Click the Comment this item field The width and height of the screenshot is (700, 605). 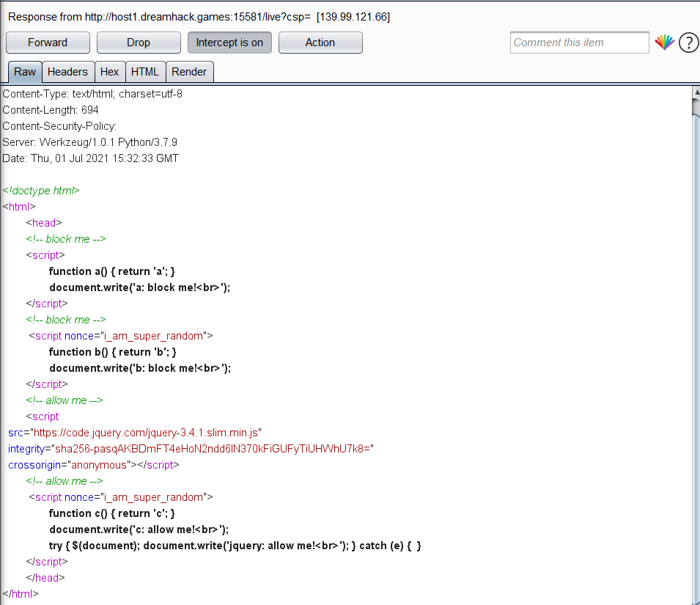point(580,43)
